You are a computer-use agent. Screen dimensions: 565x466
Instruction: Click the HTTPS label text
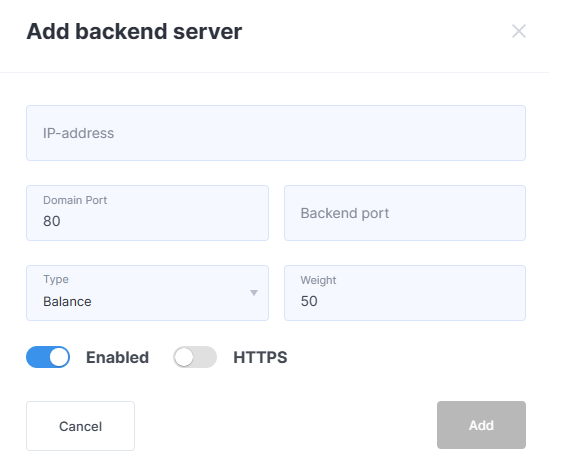click(260, 358)
